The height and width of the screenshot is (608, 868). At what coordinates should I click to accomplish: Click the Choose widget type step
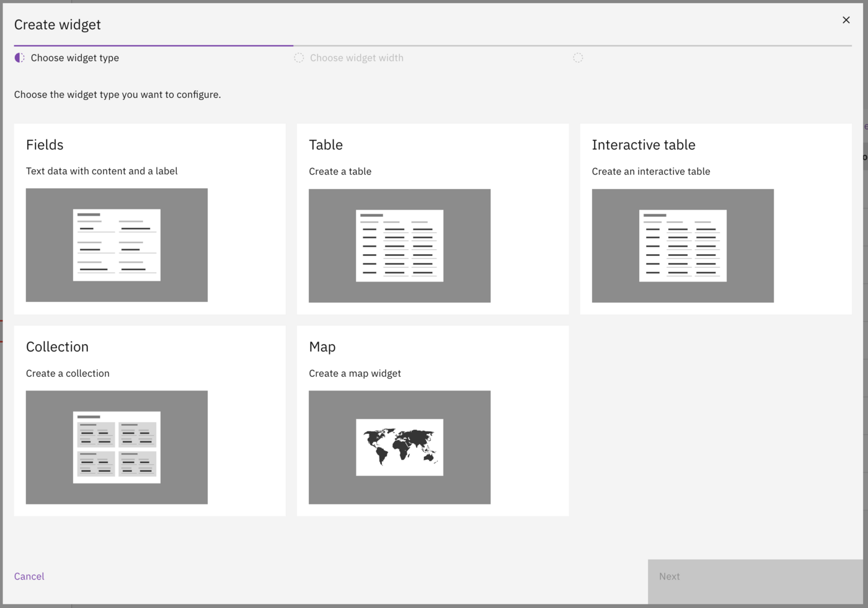point(74,58)
